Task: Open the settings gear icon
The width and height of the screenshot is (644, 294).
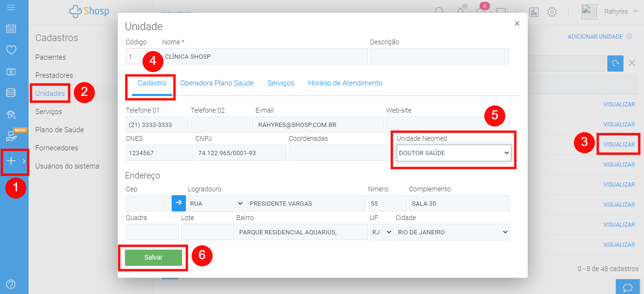Action: 552,12
